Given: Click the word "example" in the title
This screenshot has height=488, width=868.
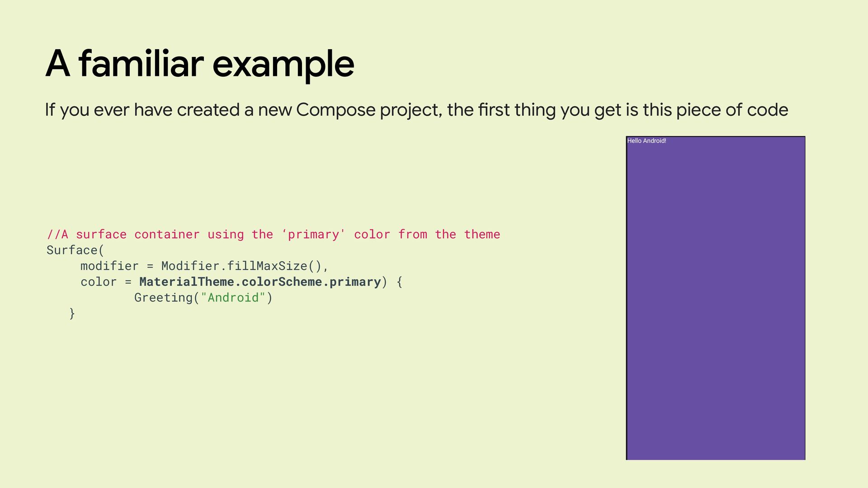Looking at the screenshot, I should click(x=283, y=64).
